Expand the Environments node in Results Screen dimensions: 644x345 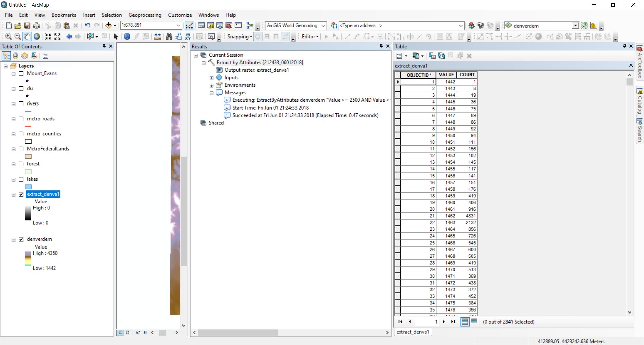click(211, 86)
